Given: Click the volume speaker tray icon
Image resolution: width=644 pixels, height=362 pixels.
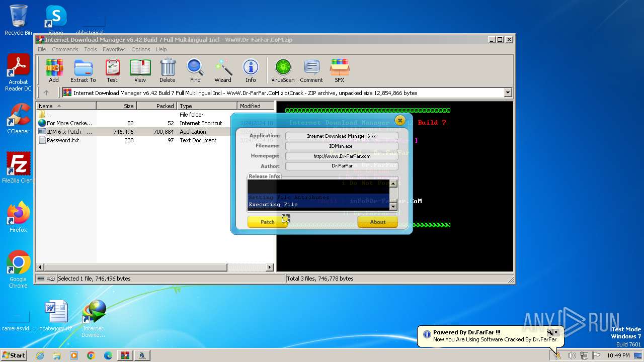Looking at the screenshot, I should tap(572, 355).
